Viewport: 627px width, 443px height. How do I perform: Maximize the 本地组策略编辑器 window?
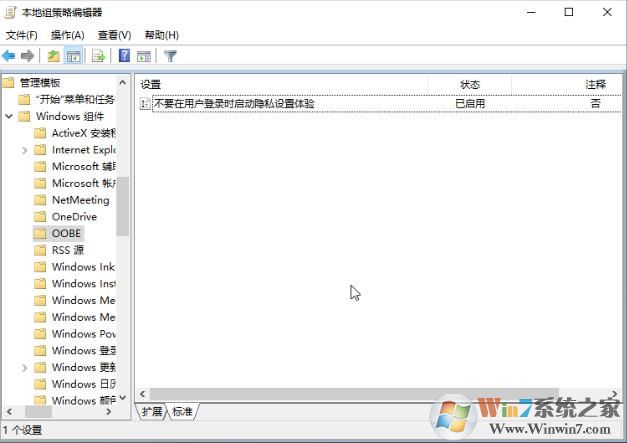pyautogui.click(x=569, y=12)
